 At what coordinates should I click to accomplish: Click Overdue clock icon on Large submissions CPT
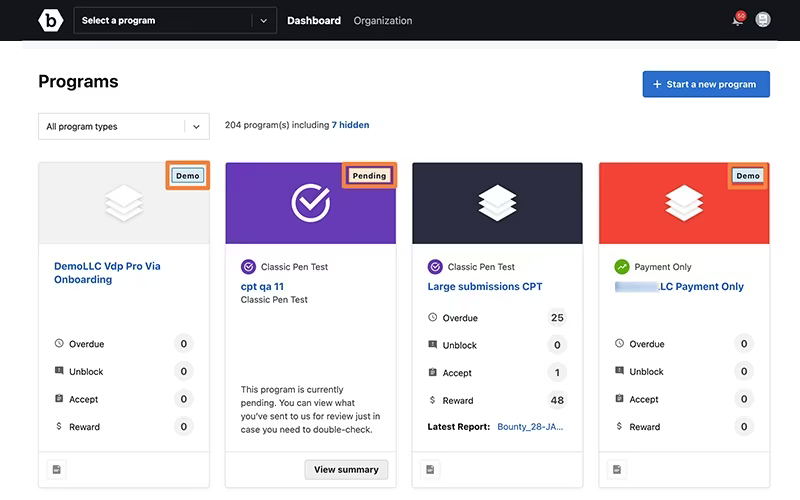pyautogui.click(x=433, y=317)
